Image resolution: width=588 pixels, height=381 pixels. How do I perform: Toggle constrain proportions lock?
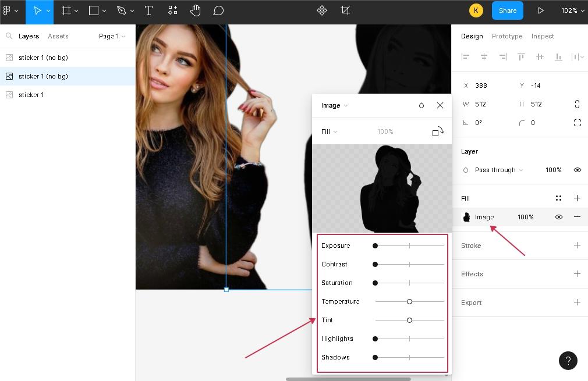click(577, 104)
